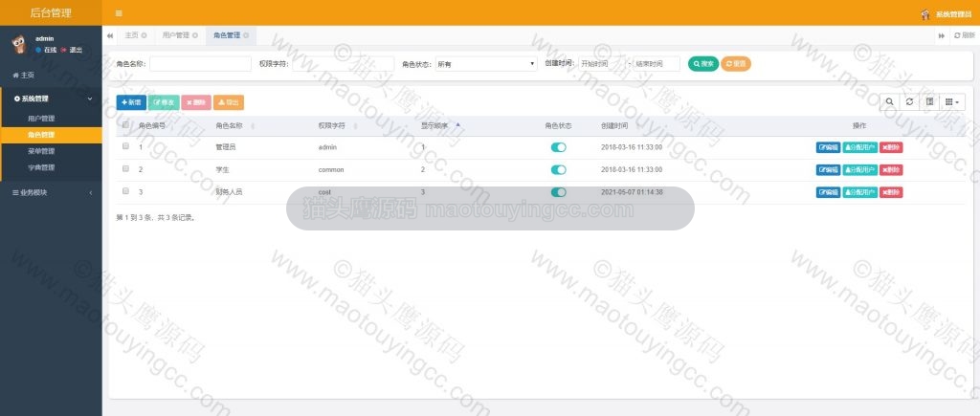
Task: Open the 角色状态 dropdown showing 所有
Action: 486,64
